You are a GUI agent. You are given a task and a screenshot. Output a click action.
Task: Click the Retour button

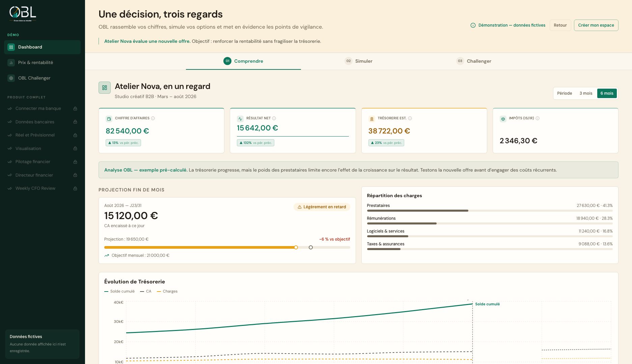tap(560, 25)
